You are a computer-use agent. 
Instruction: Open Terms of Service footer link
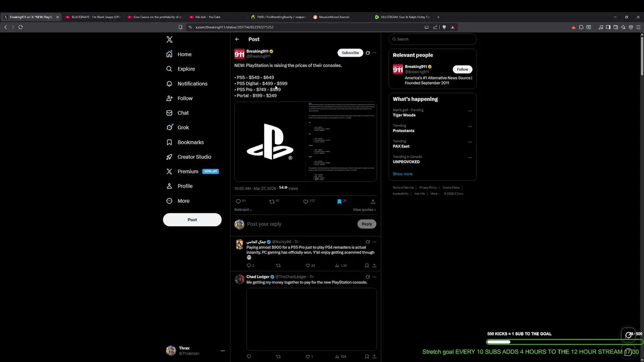pos(403,188)
